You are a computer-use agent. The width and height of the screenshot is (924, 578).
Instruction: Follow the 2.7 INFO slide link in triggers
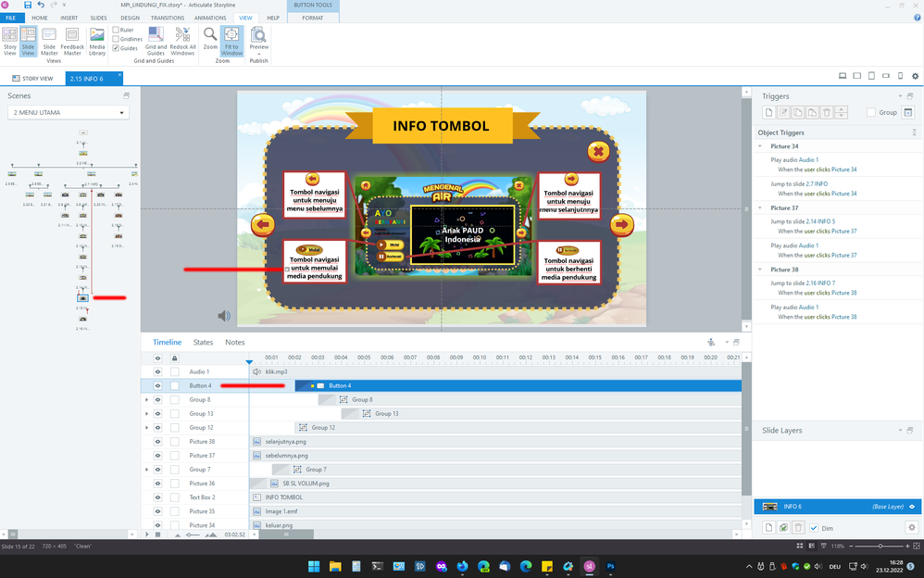pyautogui.click(x=817, y=184)
